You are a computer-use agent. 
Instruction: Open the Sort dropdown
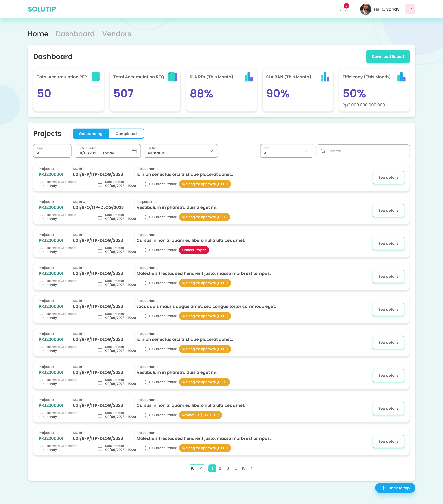(287, 151)
